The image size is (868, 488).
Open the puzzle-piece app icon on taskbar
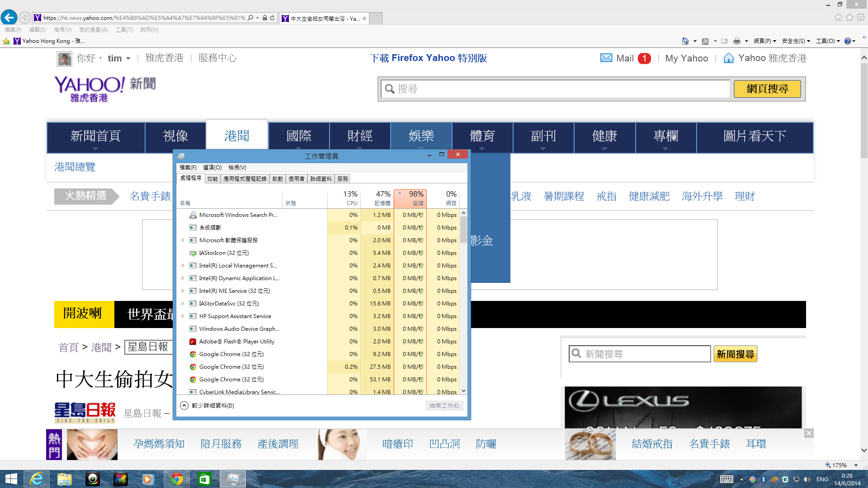(x=120, y=479)
